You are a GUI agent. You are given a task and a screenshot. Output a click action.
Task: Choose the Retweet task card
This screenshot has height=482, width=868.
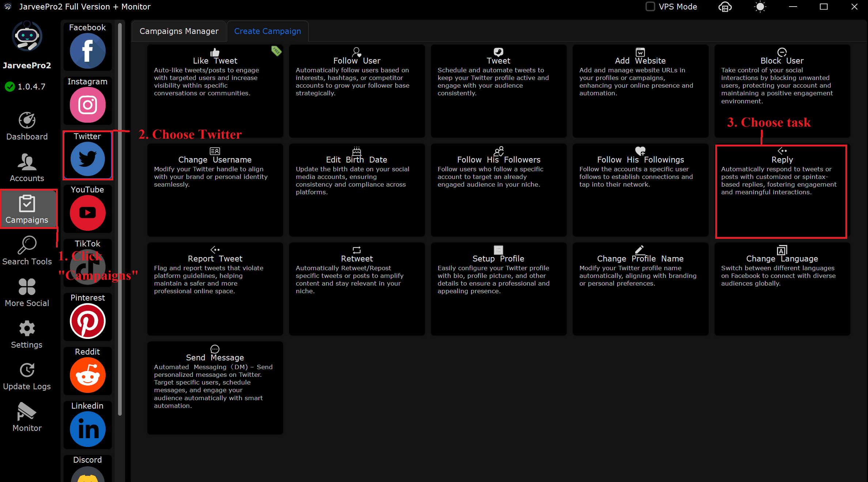(357, 289)
